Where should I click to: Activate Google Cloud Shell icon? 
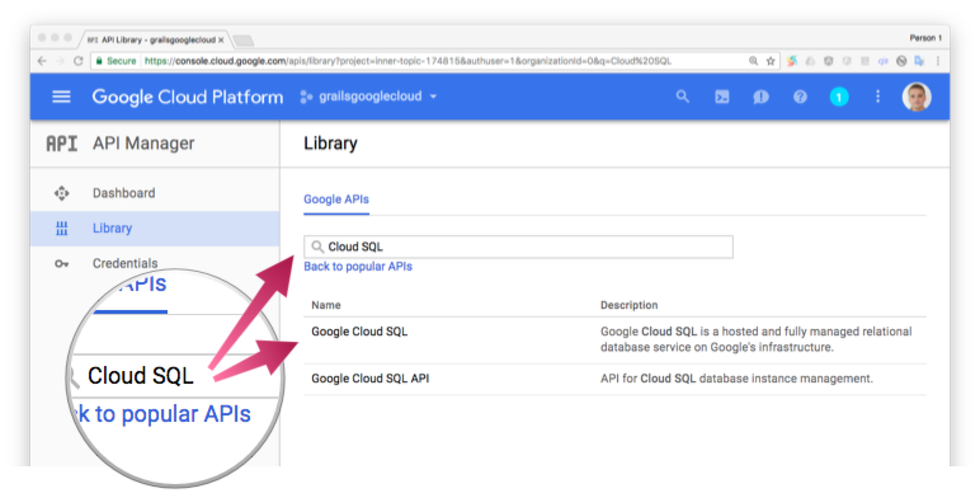tap(722, 97)
